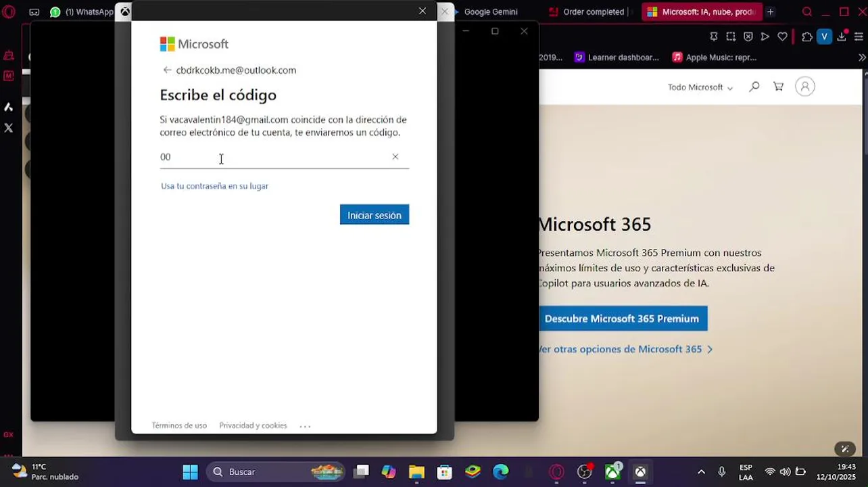
Task: Expand the 'Todo Microsoft' dropdown
Action: click(x=700, y=87)
